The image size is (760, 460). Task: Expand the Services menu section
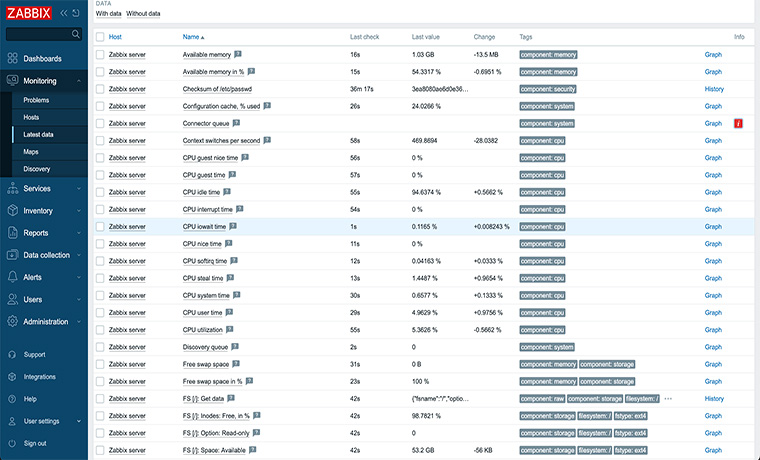click(x=42, y=189)
